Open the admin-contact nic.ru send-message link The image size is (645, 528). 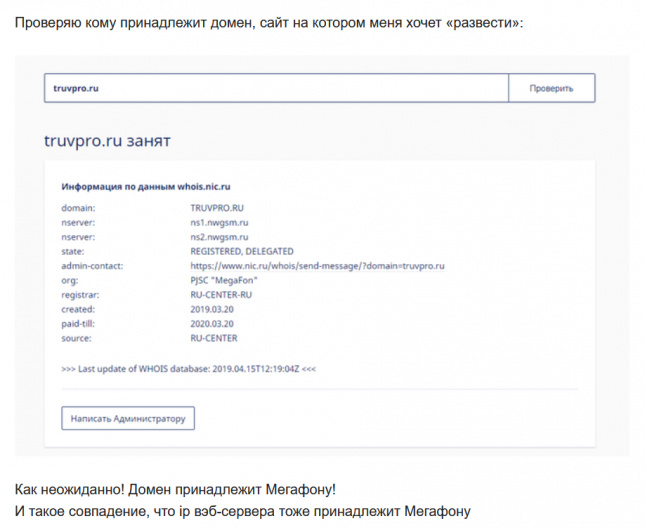point(317,267)
